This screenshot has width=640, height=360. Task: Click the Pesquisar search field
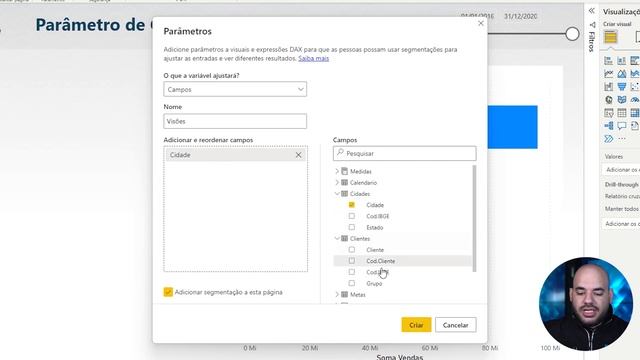[x=404, y=153]
